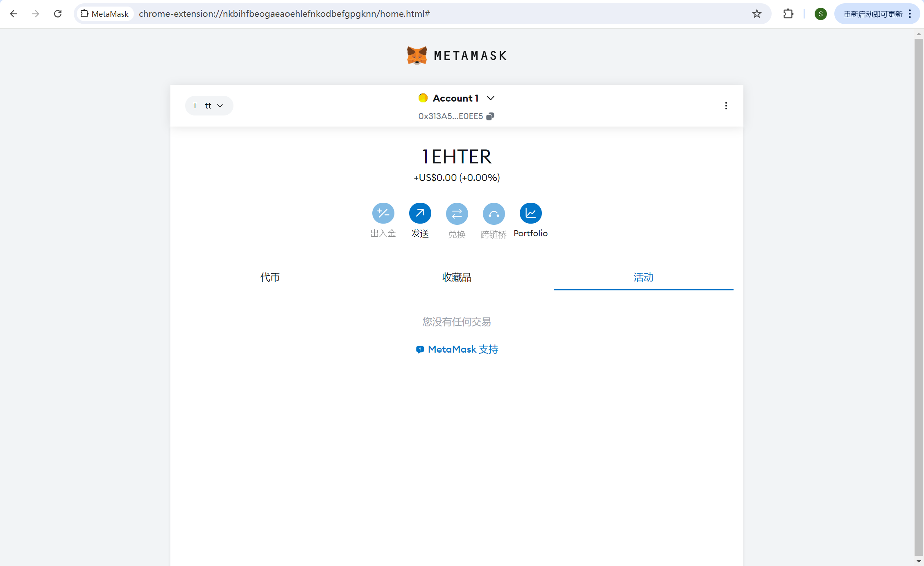Open the Portfolio chart icon
This screenshot has width=924, height=566.
[530, 213]
